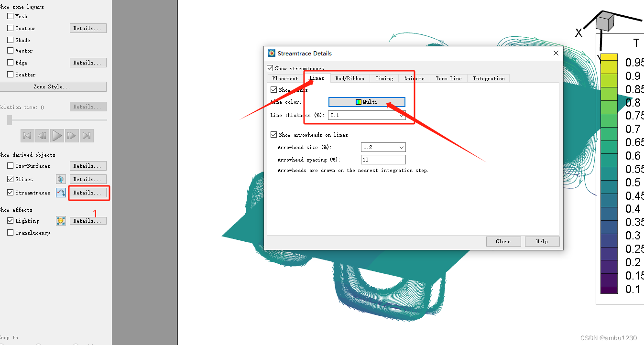Click the legend value 0.5
644x345 pixels.
(x=633, y=183)
